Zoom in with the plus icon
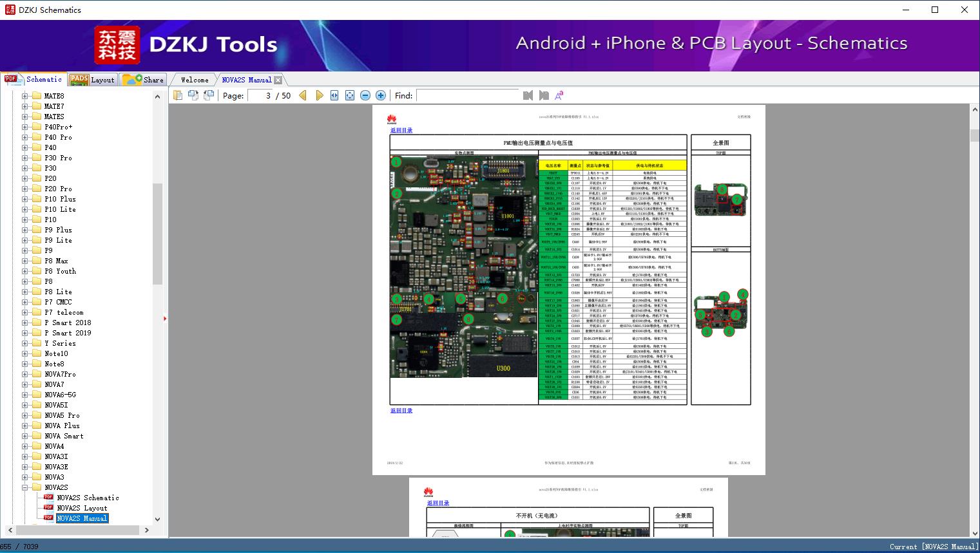980x553 pixels. (381, 95)
